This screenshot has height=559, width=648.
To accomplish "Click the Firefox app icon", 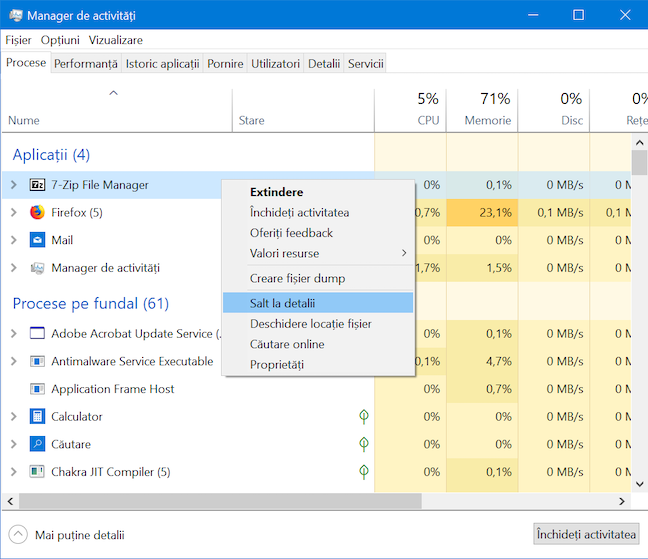I will pyautogui.click(x=37, y=212).
